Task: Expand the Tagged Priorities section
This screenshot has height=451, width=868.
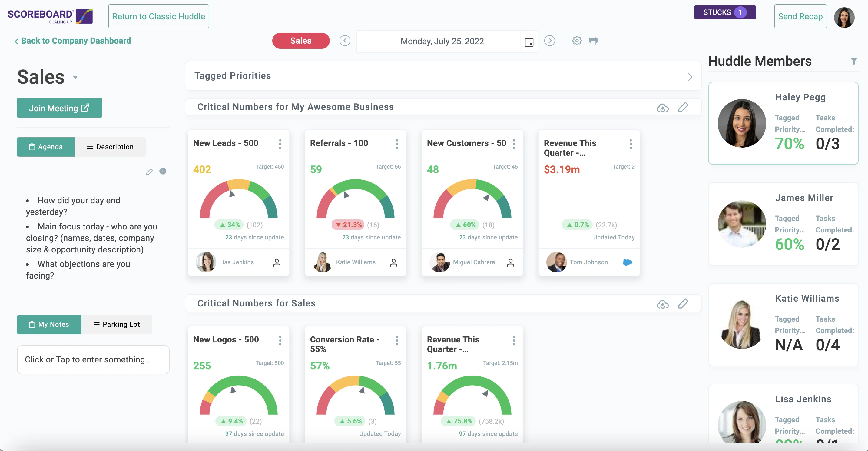Action: click(x=690, y=77)
